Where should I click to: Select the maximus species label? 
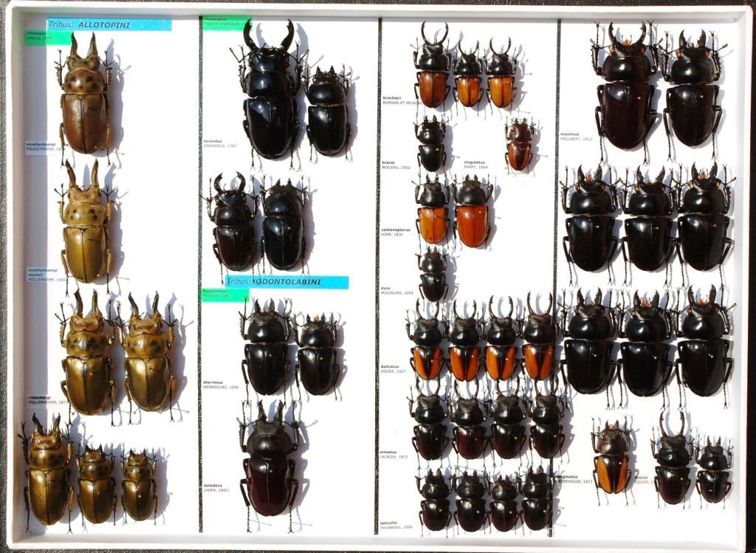point(576,137)
